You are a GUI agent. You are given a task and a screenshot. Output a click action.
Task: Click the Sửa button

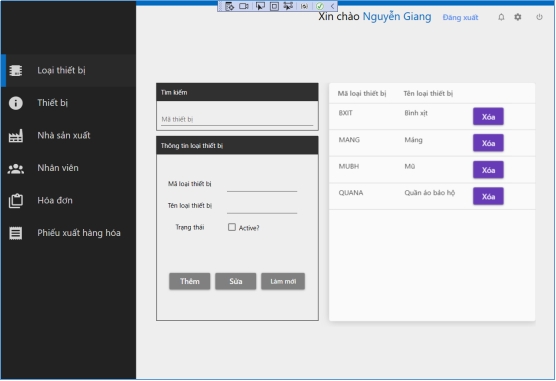235,281
